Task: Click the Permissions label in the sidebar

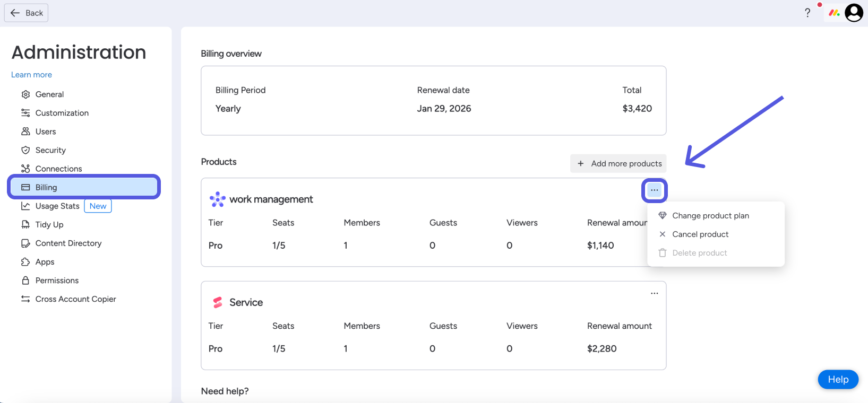Action: click(57, 281)
